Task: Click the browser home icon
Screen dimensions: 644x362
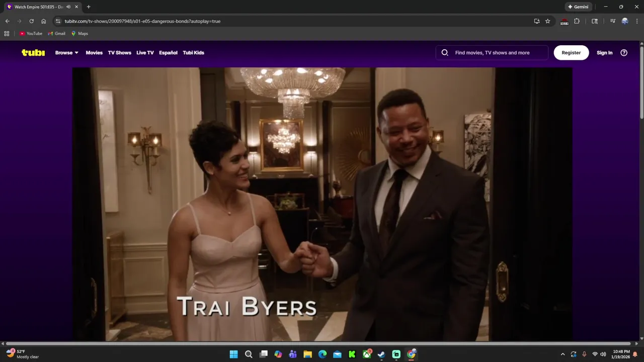Action: point(44,21)
